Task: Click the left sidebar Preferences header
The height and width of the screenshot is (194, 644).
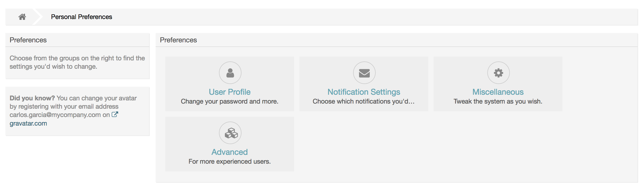Action: [28, 40]
